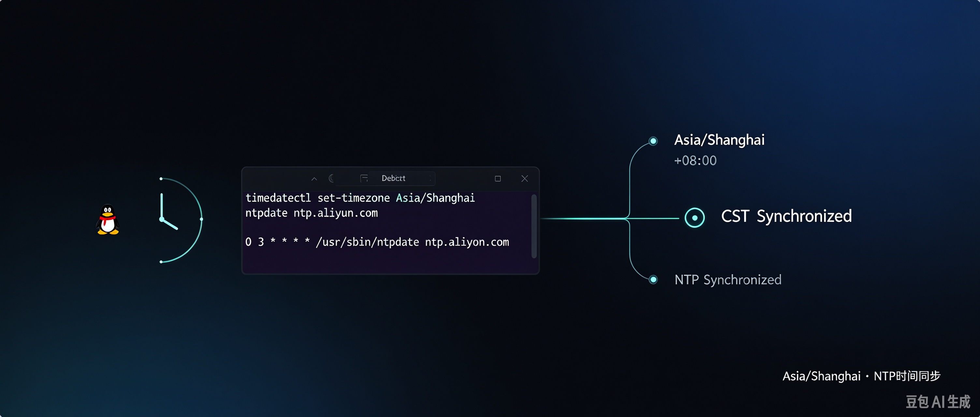Toggle the crescent moon icon in title bar
Image resolution: width=980 pixels, height=417 pixels.
(x=331, y=178)
